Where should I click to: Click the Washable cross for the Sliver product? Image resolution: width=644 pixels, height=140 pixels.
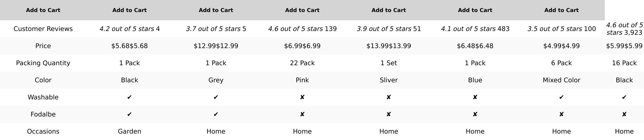(x=389, y=97)
